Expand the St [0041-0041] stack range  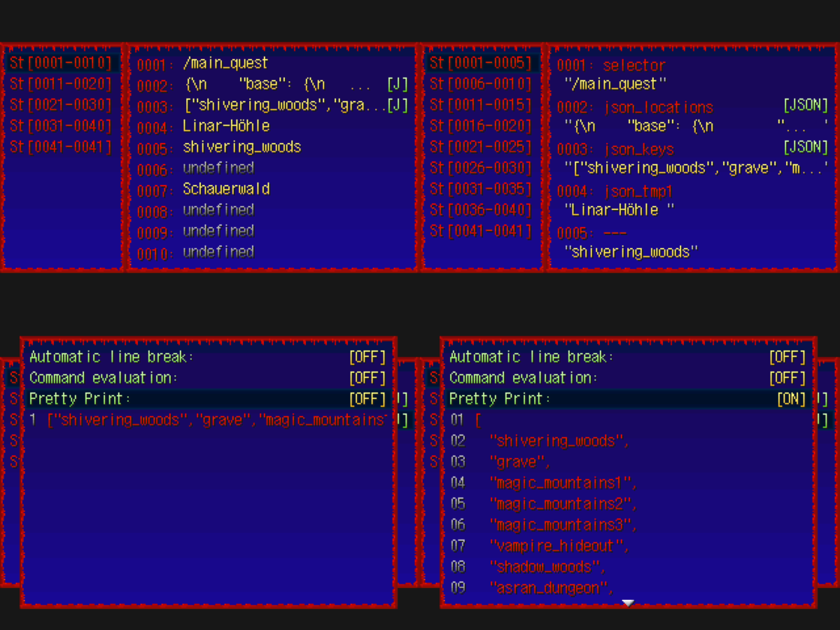pyautogui.click(x=62, y=146)
